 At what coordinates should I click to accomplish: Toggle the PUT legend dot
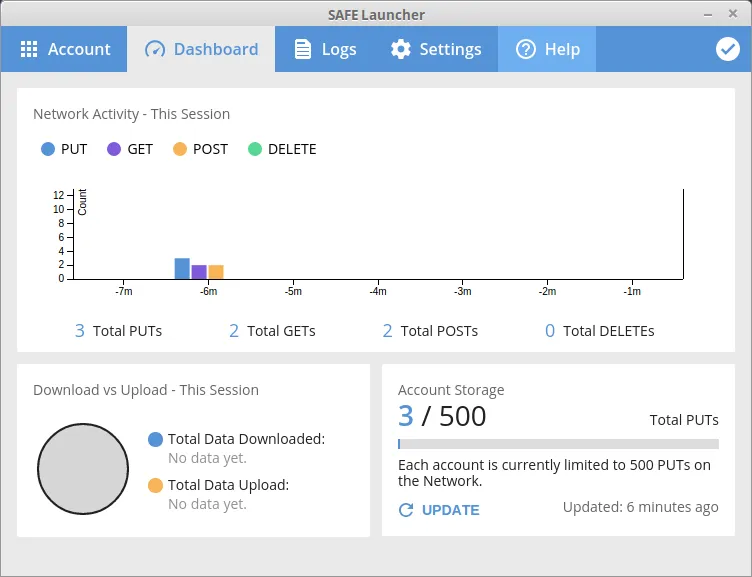48,149
